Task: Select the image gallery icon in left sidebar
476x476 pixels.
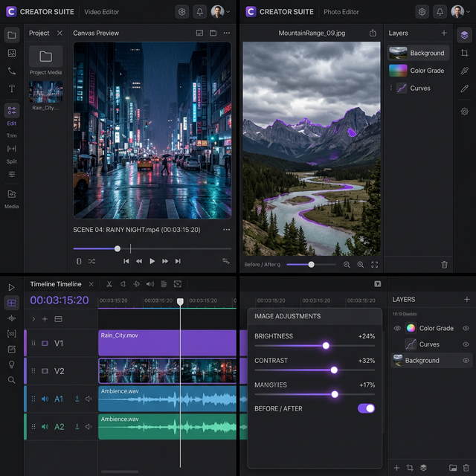Action: pyautogui.click(x=12, y=53)
